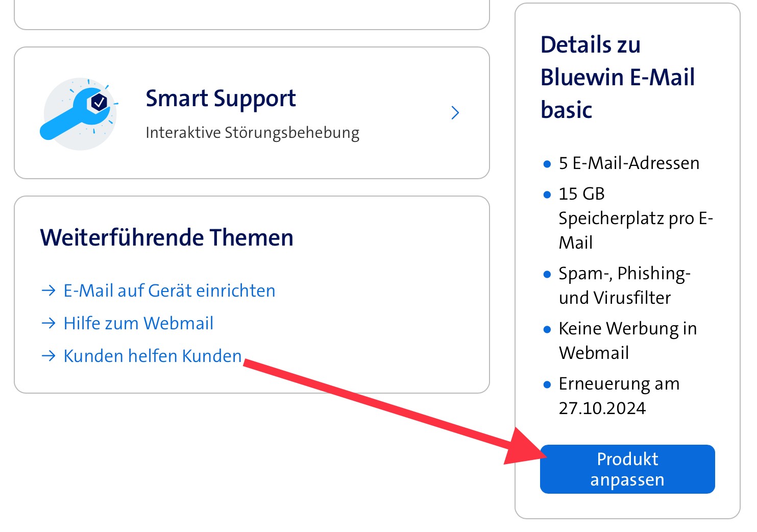Click the 5 E-Mail-Adressen list item
The height and width of the screenshot is (532, 757).
point(629,163)
